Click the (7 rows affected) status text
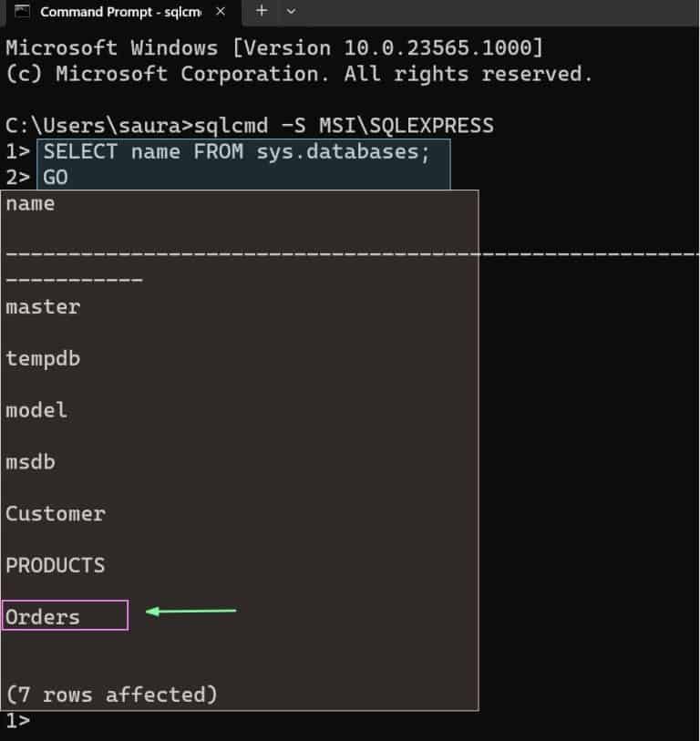 tap(109, 694)
